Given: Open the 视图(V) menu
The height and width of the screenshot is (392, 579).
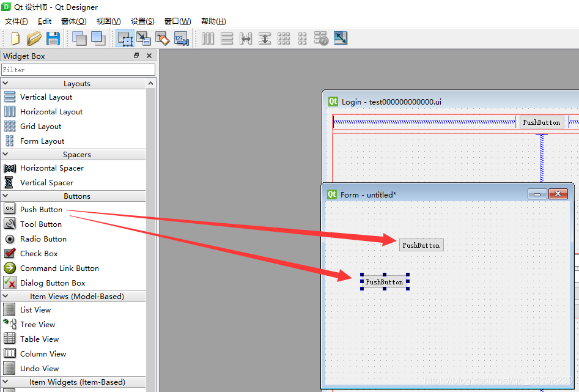Looking at the screenshot, I should click(x=109, y=21).
